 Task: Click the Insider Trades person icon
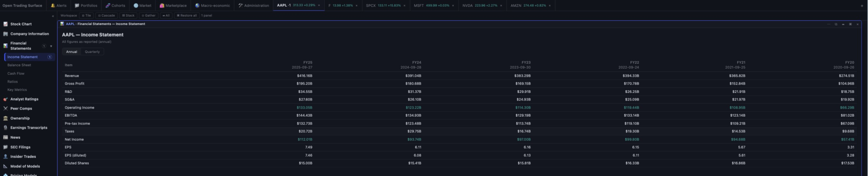pyautogui.click(x=5, y=156)
